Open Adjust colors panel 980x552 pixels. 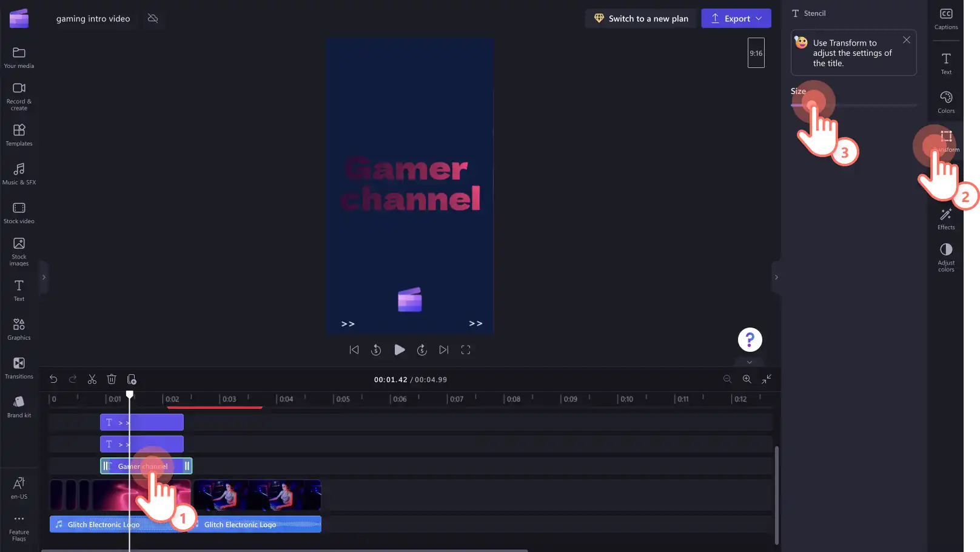pos(946,257)
